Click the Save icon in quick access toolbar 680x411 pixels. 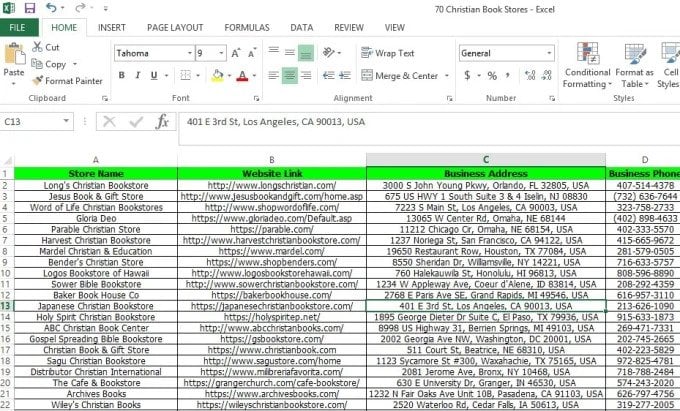[29, 8]
